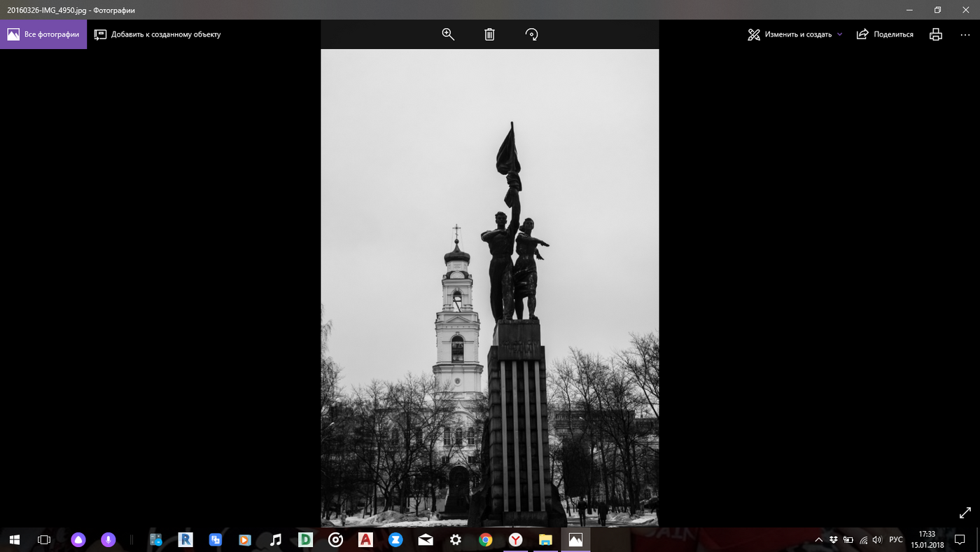Open Settings gear on taskbar
The height and width of the screenshot is (552, 980).
coord(456,539)
